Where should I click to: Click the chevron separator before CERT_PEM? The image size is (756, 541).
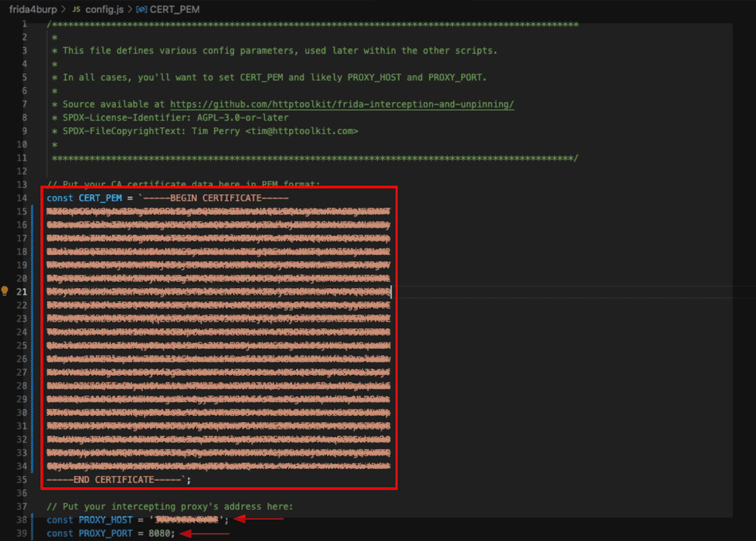(129, 9)
